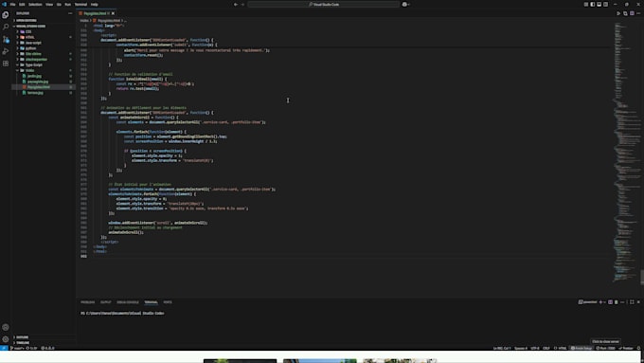The image size is (644, 363).
Task: Open Run and Debug view
Action: point(6,51)
